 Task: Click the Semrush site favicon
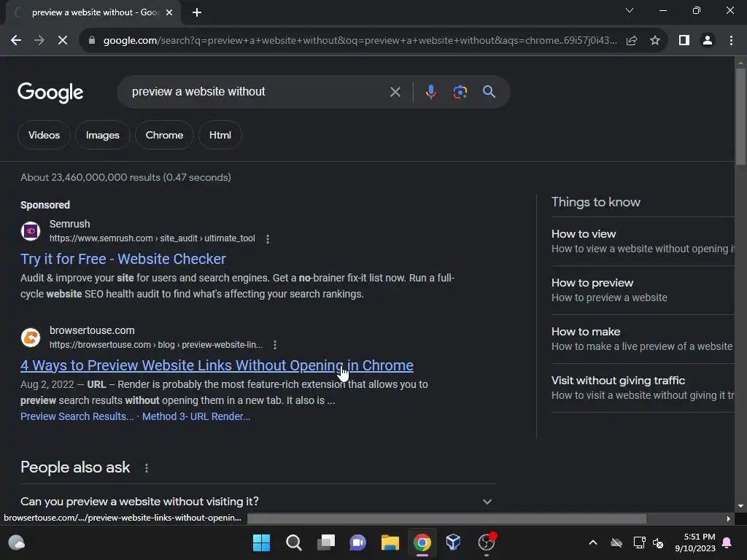[31, 231]
